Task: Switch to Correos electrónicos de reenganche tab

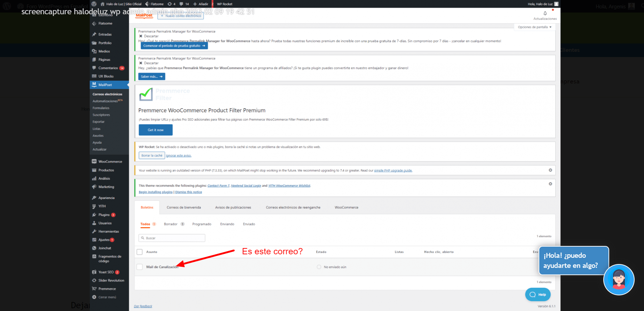Action: point(293,207)
